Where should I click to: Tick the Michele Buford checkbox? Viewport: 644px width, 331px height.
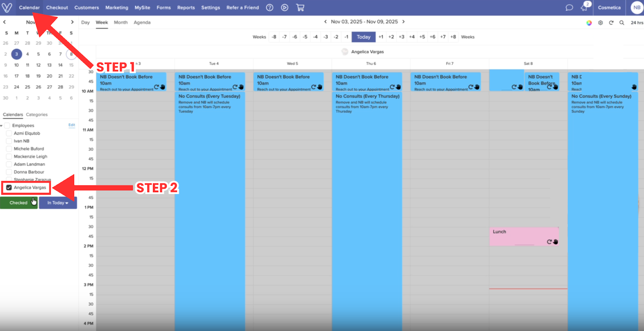(x=9, y=149)
